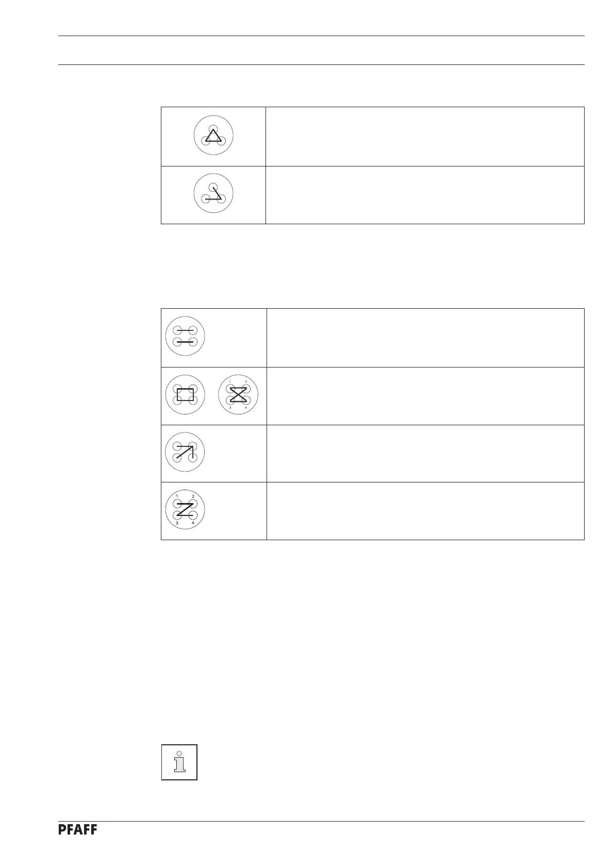Click the blank cell beside the parallel stitch icon
This screenshot has width=614, height=868.
click(x=425, y=338)
